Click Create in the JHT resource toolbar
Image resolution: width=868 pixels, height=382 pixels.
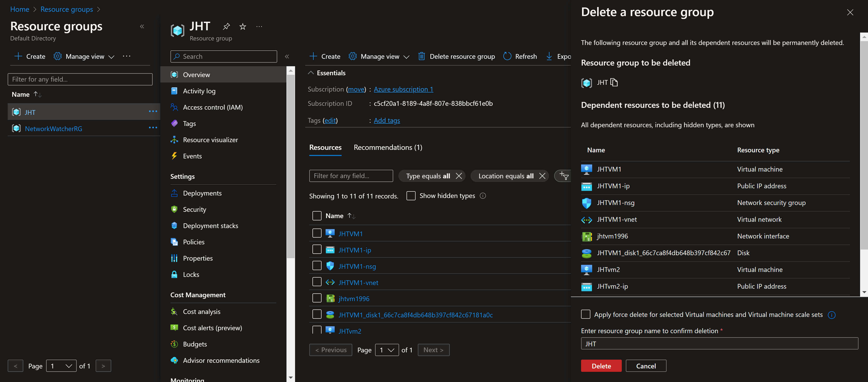click(x=325, y=56)
